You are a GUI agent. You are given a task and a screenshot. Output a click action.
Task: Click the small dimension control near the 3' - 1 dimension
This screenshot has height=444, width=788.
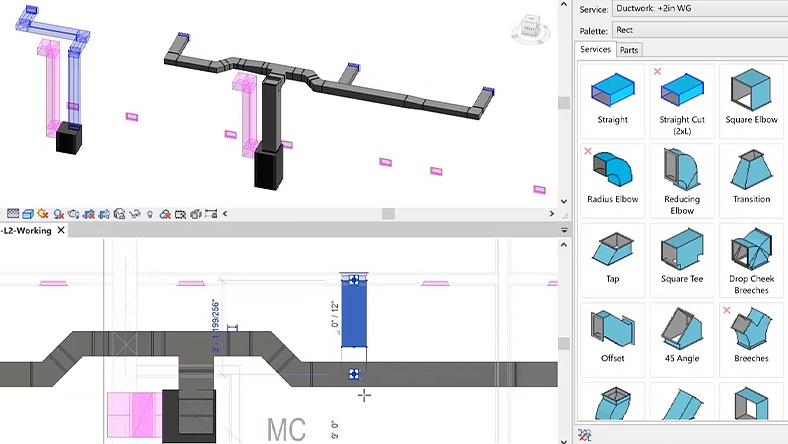click(232, 328)
